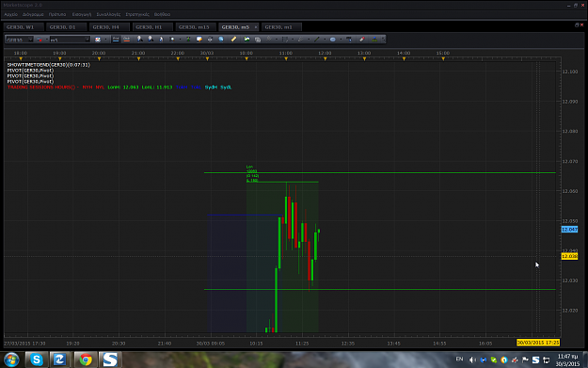The height and width of the screenshot is (368, 588).
Task: Switch to the GER30, D1 chart tab
Action: click(66, 27)
